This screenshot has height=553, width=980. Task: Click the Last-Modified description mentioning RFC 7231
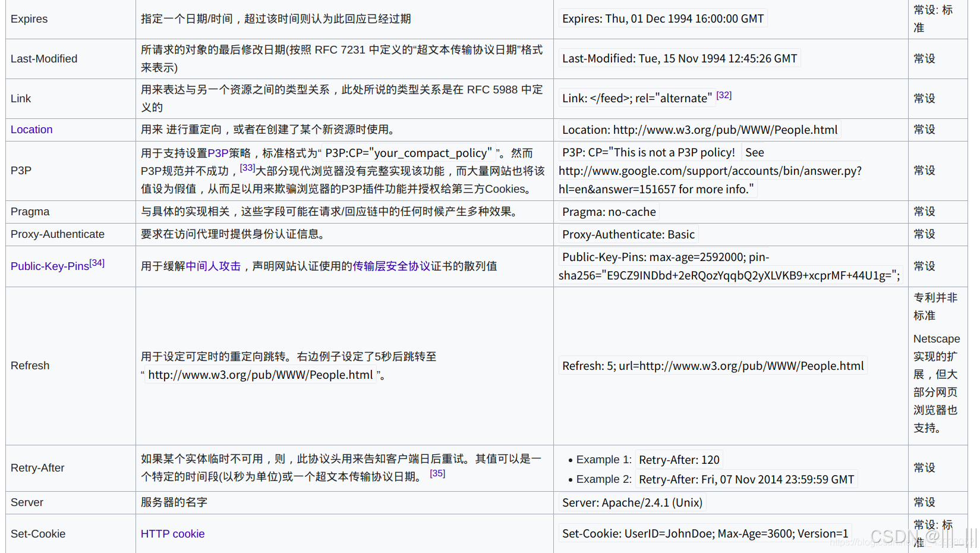(x=342, y=59)
